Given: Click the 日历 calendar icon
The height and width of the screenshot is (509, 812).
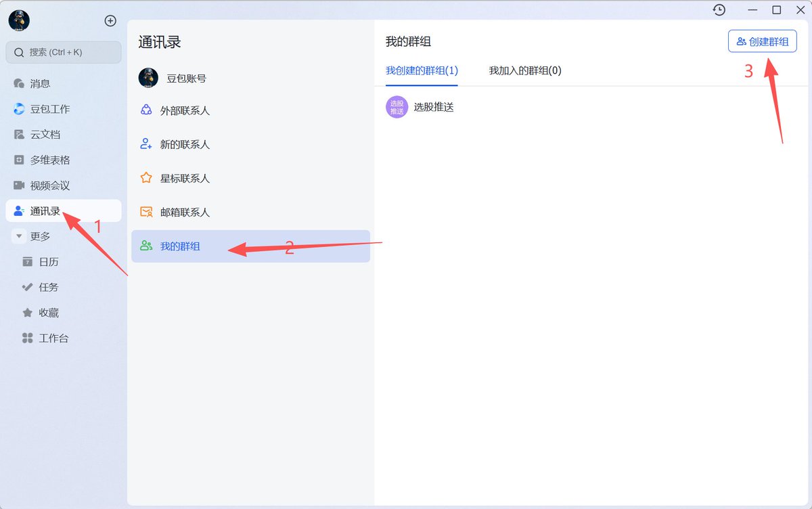Looking at the screenshot, I should [28, 262].
